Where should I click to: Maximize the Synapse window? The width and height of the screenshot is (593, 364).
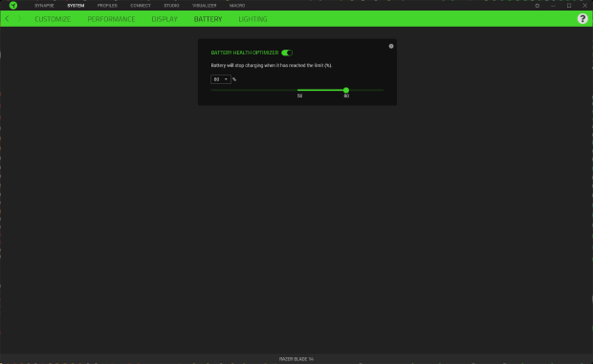pyautogui.click(x=569, y=6)
